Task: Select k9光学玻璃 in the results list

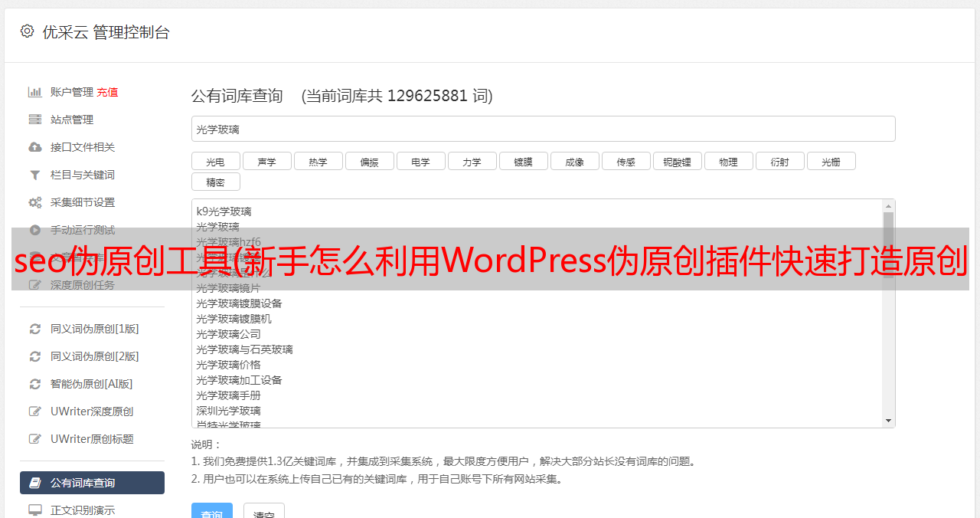Action: tap(224, 211)
